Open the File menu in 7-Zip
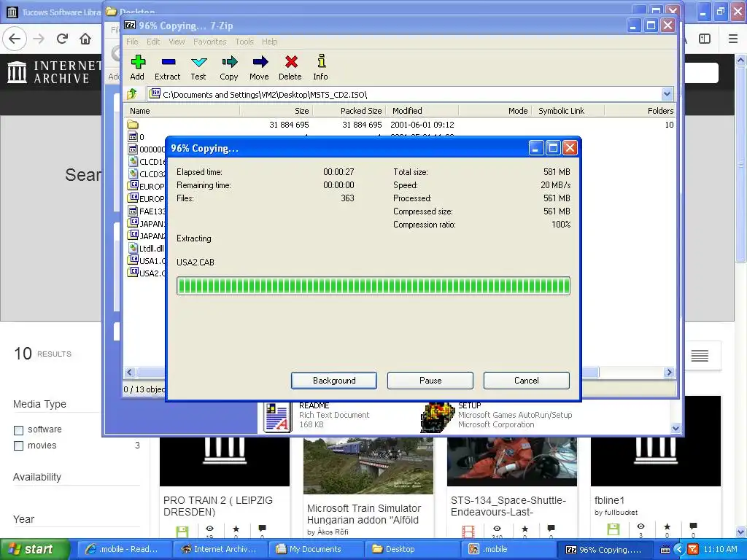Screen dimensions: 747x560 click(132, 42)
